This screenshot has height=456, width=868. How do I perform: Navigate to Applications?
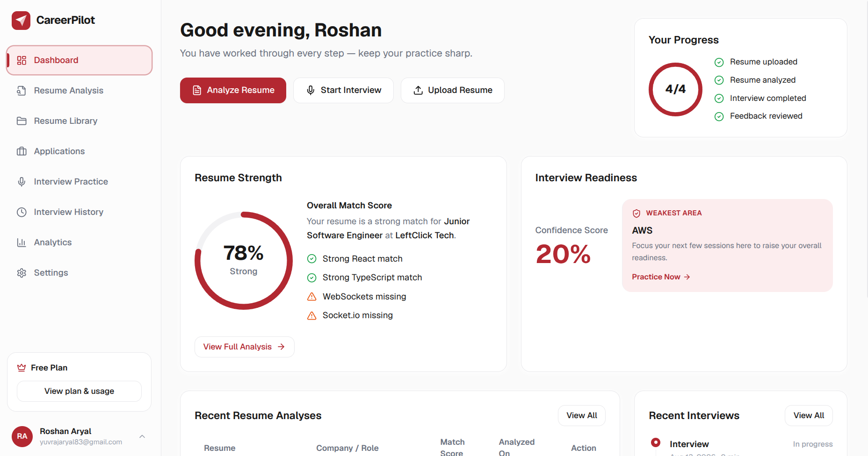(x=79, y=151)
